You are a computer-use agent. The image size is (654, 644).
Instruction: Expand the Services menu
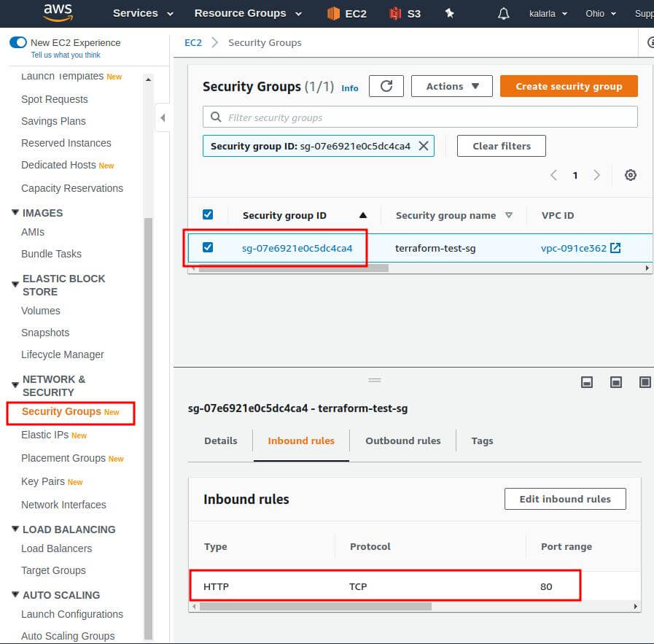143,13
